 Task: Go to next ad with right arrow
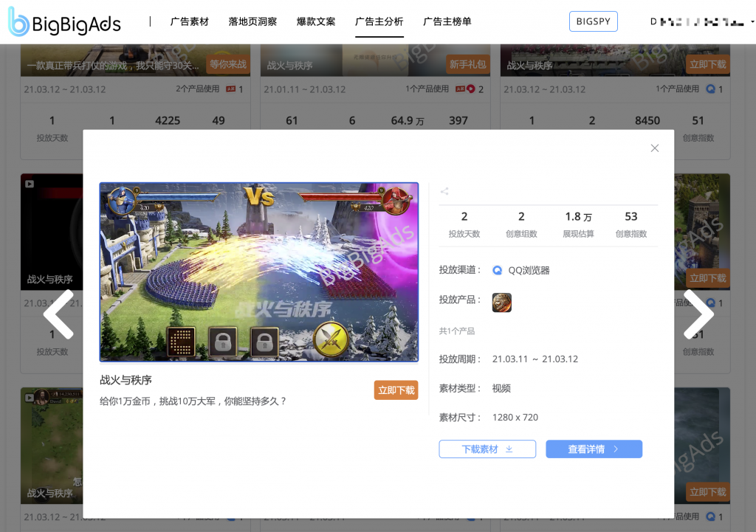698,314
